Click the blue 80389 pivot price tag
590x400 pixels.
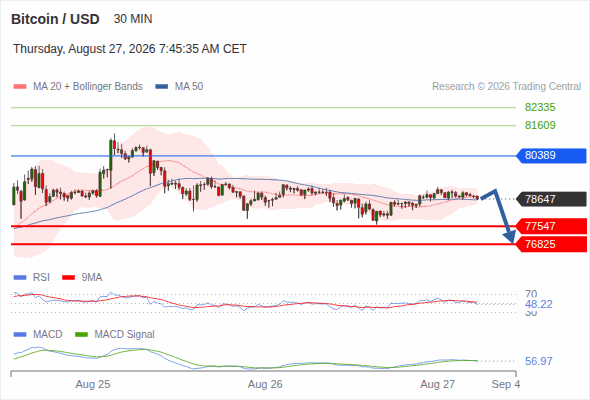point(551,155)
